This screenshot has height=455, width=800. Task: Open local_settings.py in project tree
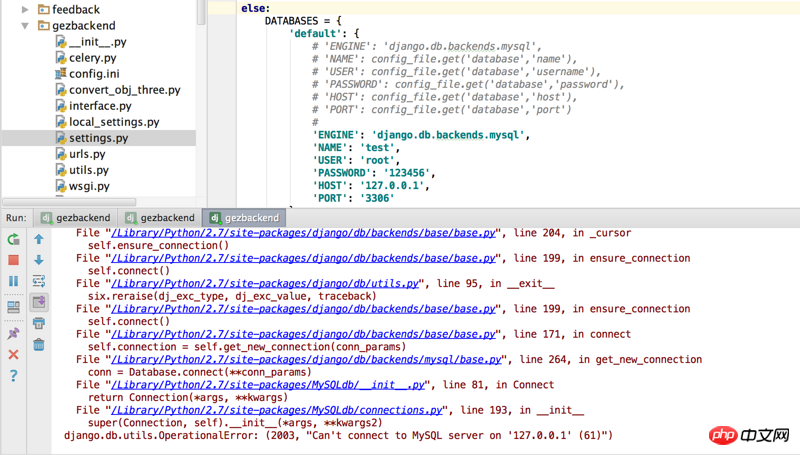[x=113, y=122]
